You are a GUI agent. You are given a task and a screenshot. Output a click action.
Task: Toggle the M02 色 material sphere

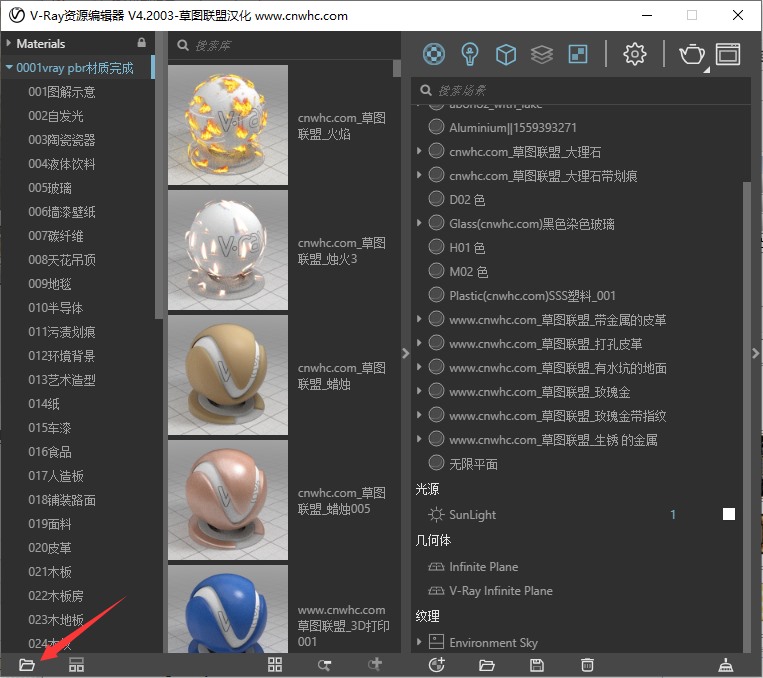[x=436, y=271]
